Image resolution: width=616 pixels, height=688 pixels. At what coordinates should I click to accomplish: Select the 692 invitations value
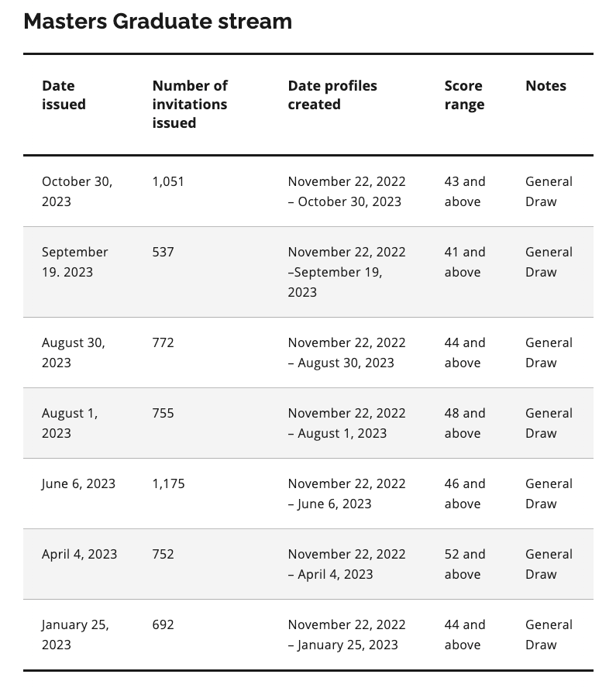[163, 624]
